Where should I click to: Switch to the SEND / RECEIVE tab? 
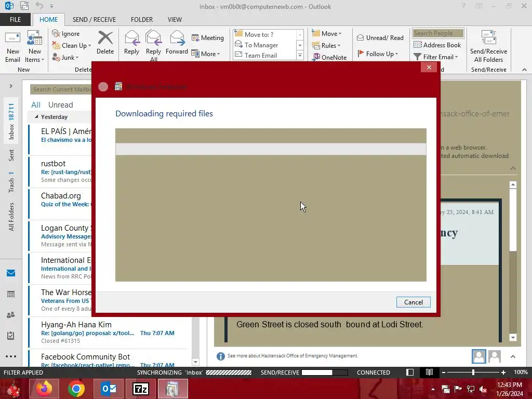coord(94,20)
